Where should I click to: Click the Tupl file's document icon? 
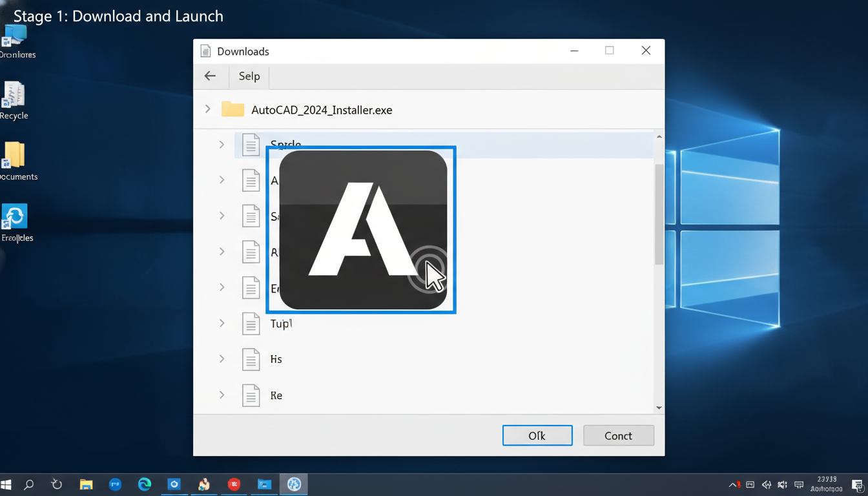[x=251, y=323]
